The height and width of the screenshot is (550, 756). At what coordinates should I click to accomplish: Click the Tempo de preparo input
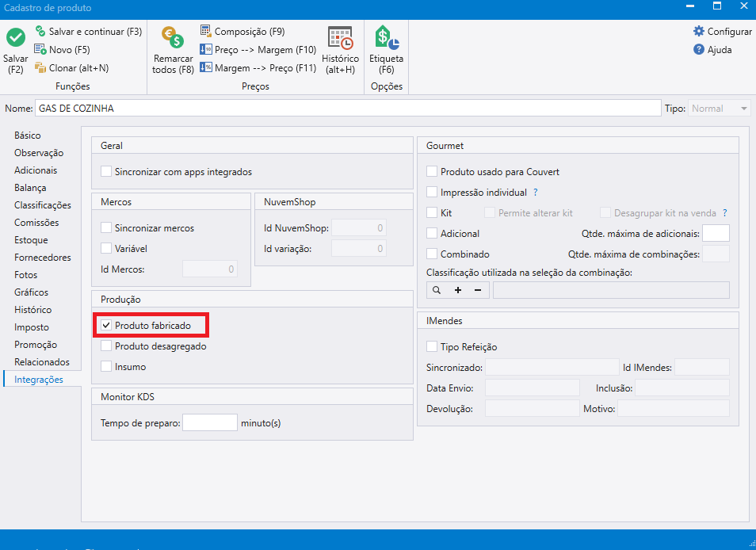point(210,422)
